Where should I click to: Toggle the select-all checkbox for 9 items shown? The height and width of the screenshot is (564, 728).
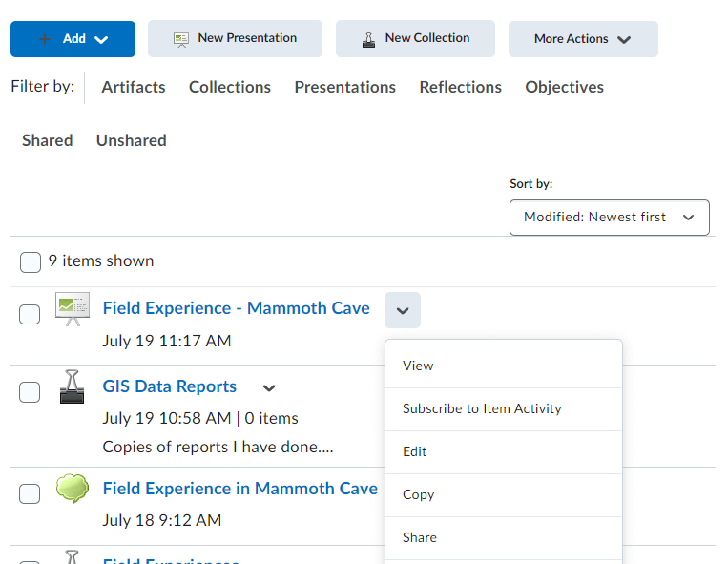coord(31,262)
